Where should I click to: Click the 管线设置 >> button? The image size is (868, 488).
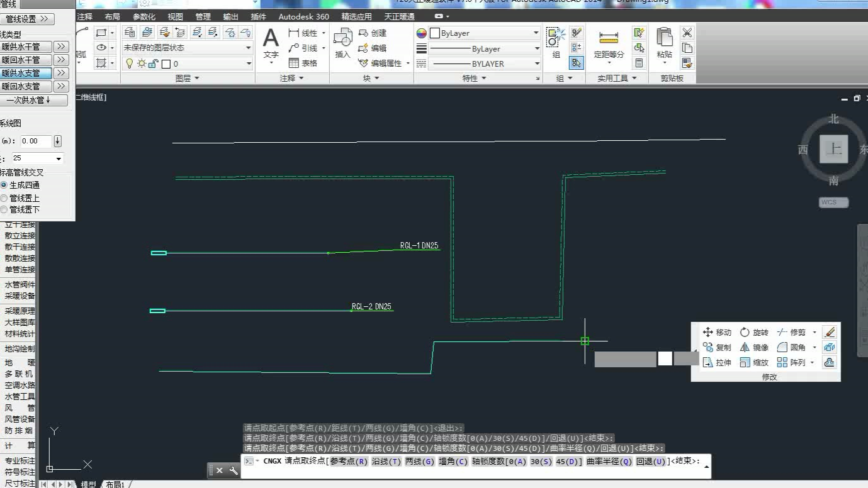coord(27,19)
